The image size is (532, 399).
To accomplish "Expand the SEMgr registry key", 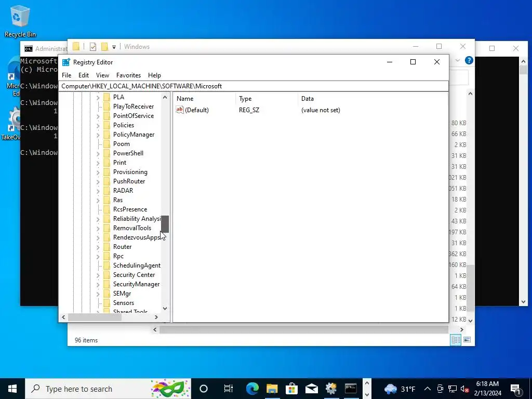I will (x=98, y=294).
